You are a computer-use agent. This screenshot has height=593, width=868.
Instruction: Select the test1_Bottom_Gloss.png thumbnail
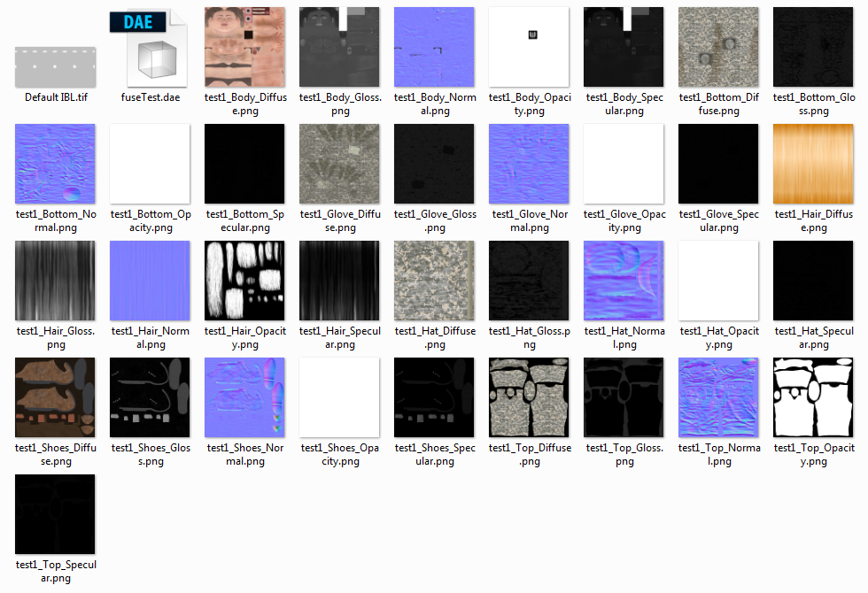(x=813, y=47)
